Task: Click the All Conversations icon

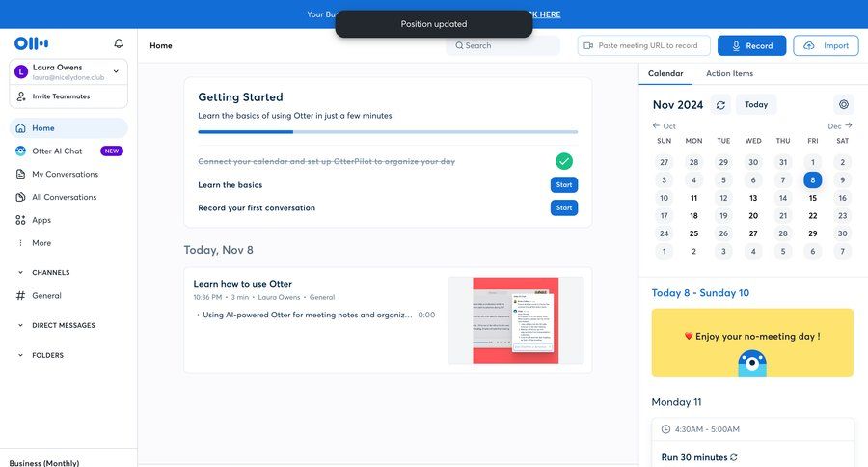Action: tap(20, 197)
